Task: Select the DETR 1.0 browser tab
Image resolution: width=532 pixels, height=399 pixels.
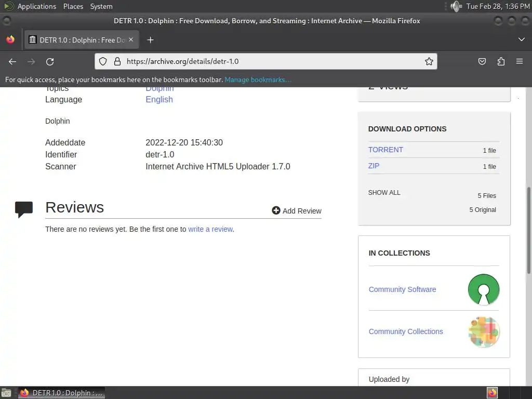Action: 82,39
